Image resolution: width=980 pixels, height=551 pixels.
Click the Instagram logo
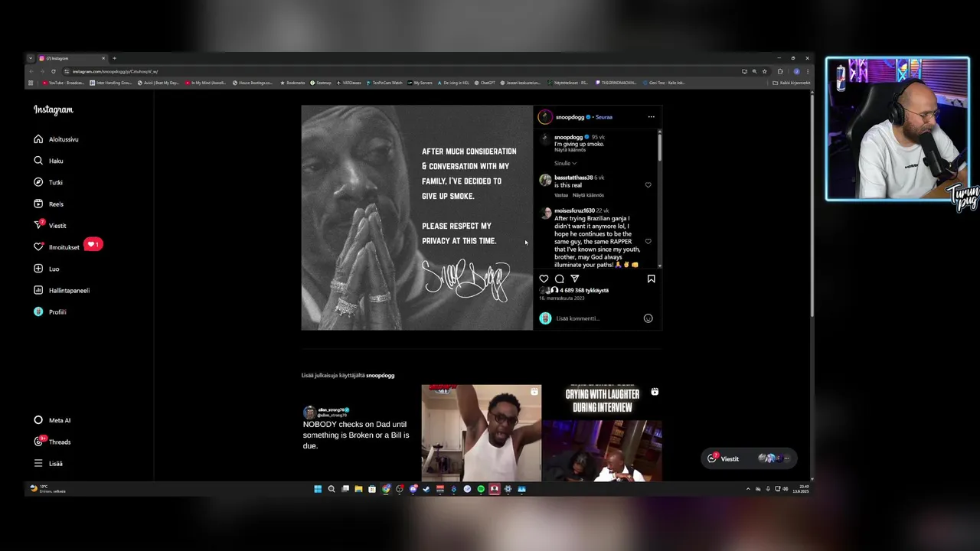click(x=54, y=110)
